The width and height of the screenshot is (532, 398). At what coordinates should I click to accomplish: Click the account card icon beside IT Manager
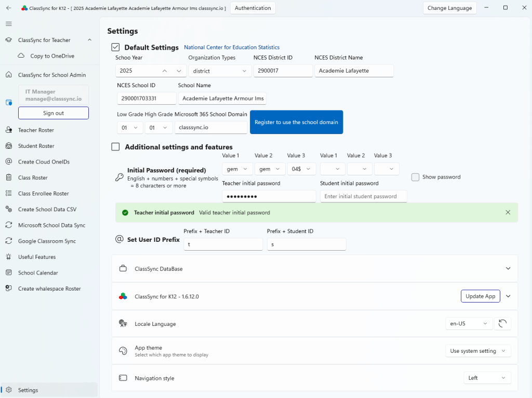pos(9,102)
